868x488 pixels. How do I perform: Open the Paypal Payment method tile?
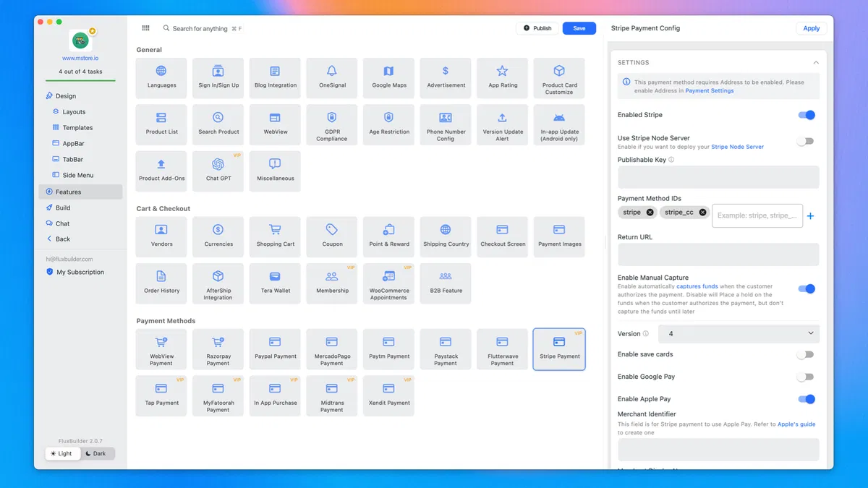(275, 349)
